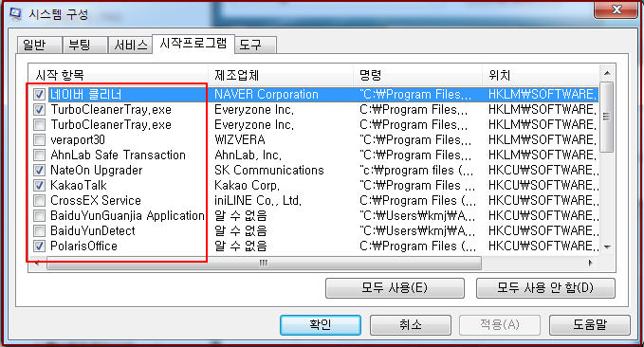
Task: Uncheck the PolarisOffice startup checkbox
Action: (x=40, y=247)
